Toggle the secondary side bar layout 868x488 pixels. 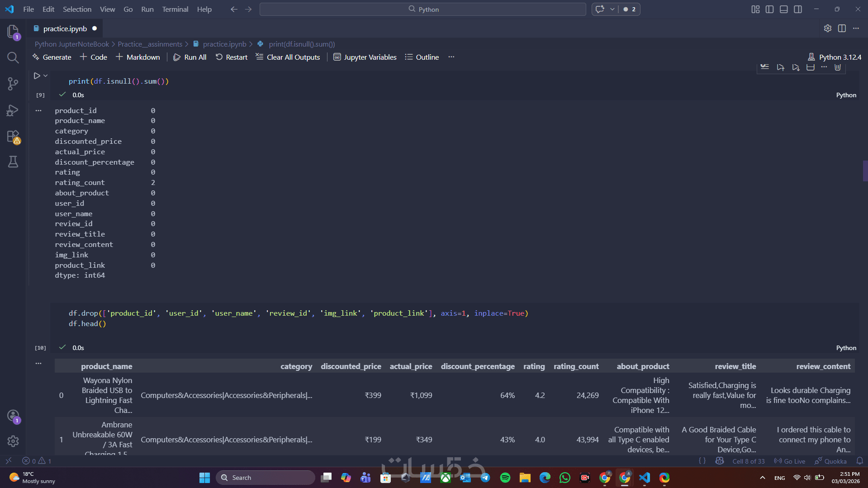(798, 9)
